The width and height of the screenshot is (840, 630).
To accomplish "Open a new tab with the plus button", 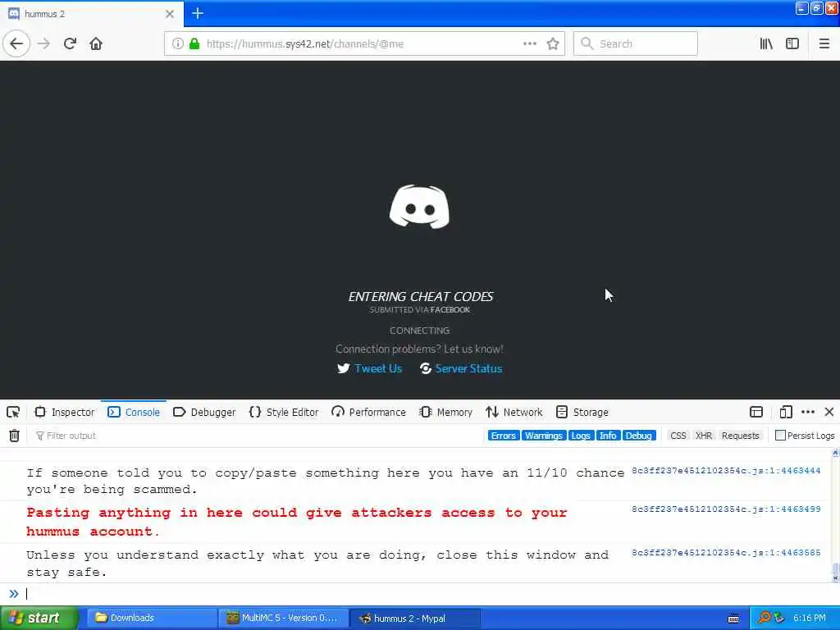I will click(198, 13).
